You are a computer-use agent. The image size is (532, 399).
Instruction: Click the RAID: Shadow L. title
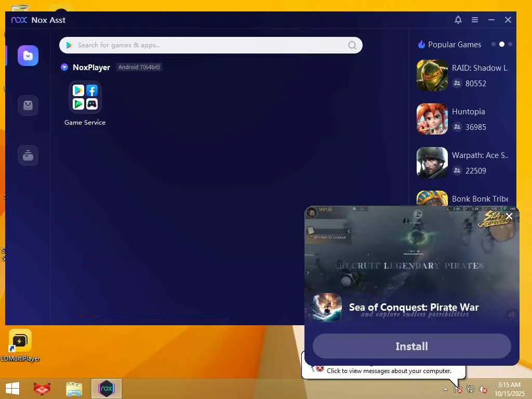point(480,68)
